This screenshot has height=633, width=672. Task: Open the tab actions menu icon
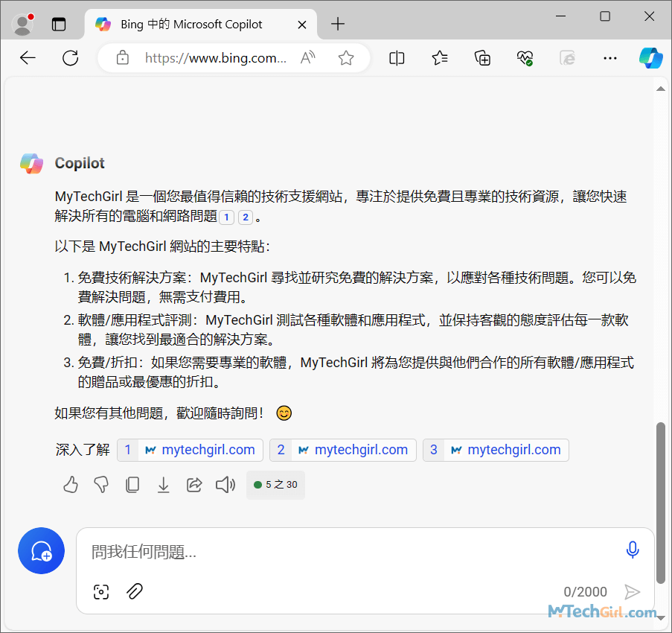(59, 24)
